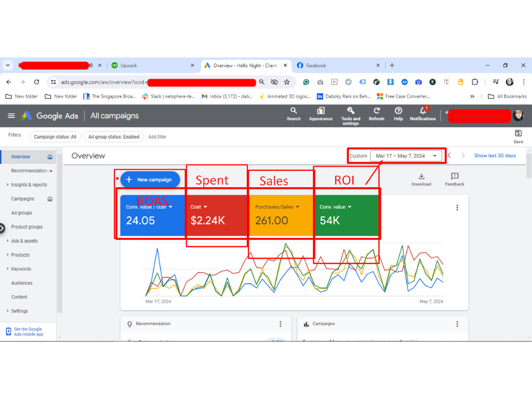532x399 pixels.
Task: Open the browser extensions puzzle icon
Action: click(x=475, y=82)
